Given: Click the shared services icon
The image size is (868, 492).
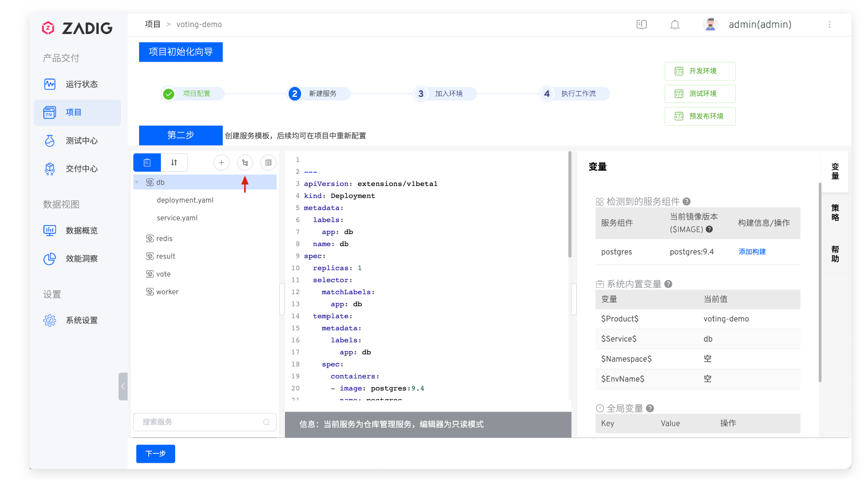Looking at the screenshot, I should coord(268,163).
